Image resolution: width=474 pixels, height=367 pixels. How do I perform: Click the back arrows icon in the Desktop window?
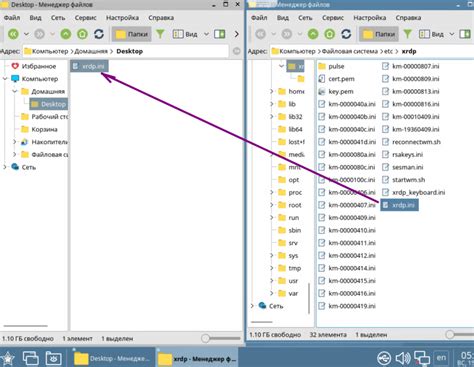[x=13, y=34]
